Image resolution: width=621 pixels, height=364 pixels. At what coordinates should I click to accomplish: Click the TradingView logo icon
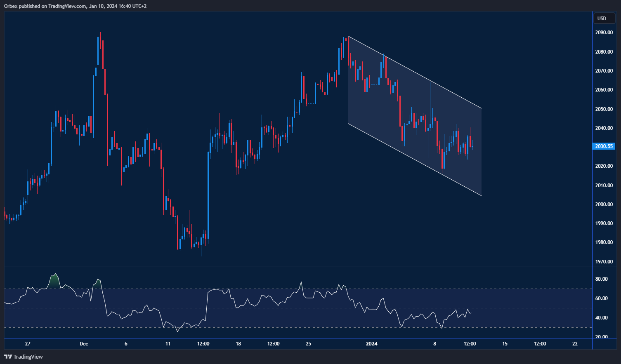8,357
